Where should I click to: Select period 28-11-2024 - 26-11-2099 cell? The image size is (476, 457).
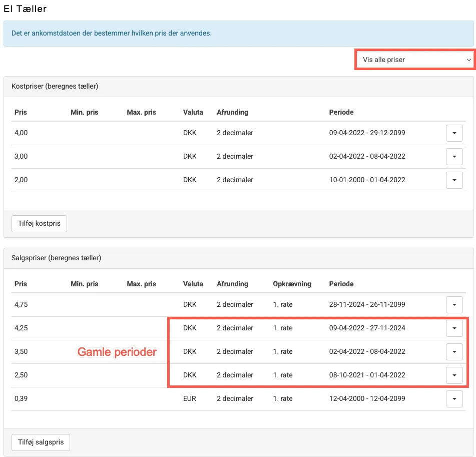pyautogui.click(x=367, y=304)
